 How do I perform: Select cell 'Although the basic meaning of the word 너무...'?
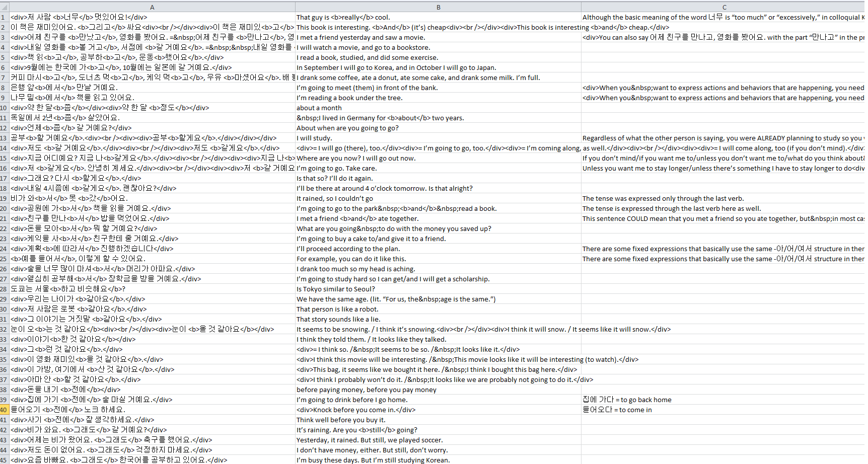coord(724,17)
